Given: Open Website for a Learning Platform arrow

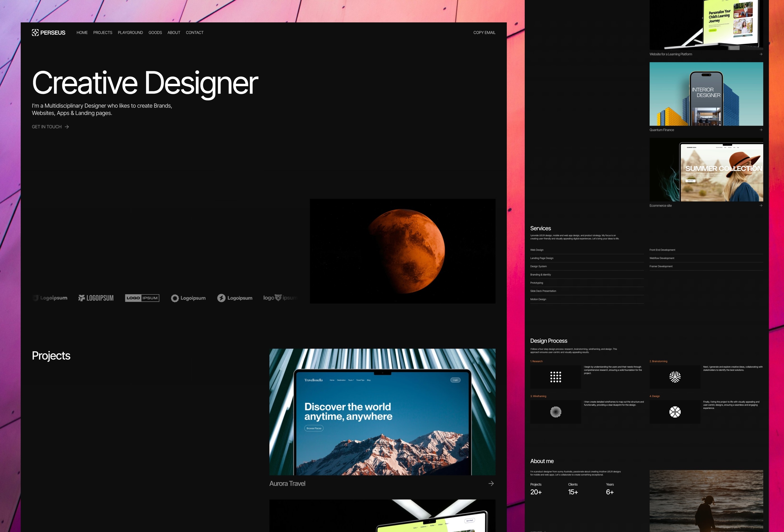Looking at the screenshot, I should (x=761, y=54).
